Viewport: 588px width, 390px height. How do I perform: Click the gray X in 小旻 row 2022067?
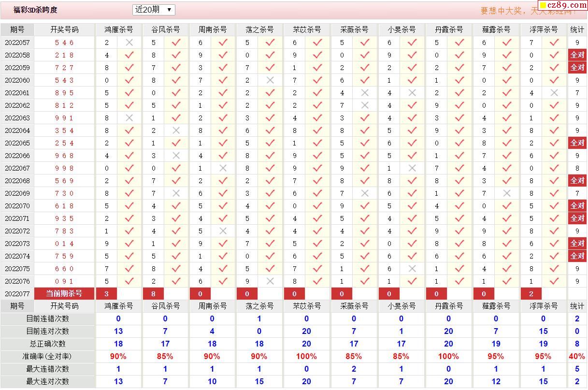pyautogui.click(x=412, y=168)
